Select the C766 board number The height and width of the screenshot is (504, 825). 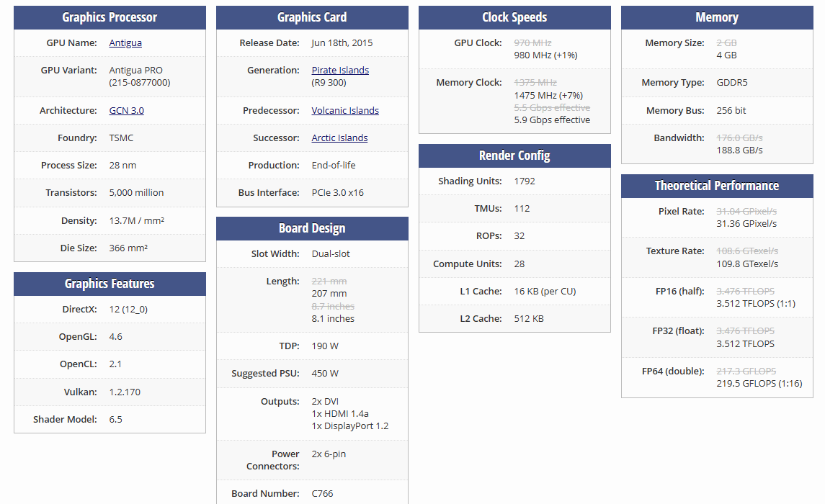[323, 493]
